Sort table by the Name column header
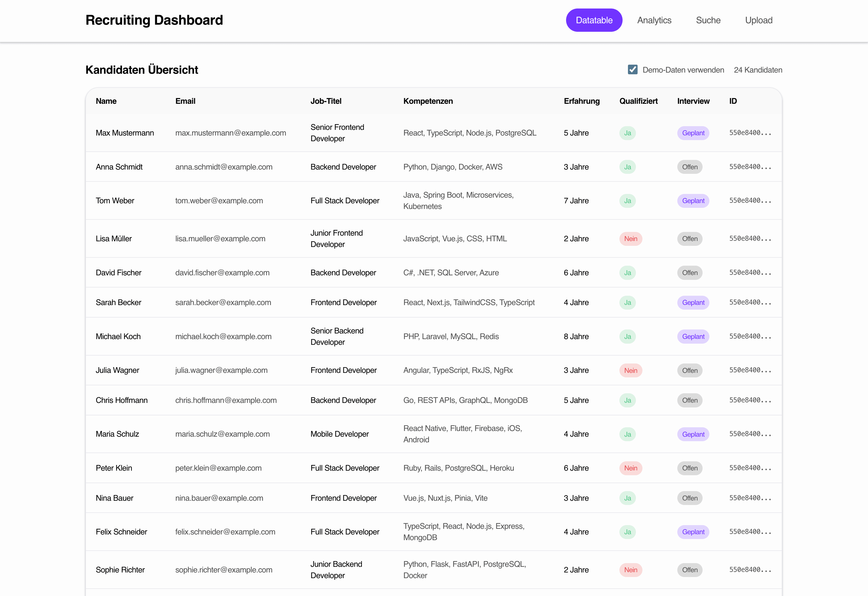The height and width of the screenshot is (596, 868). coord(106,101)
